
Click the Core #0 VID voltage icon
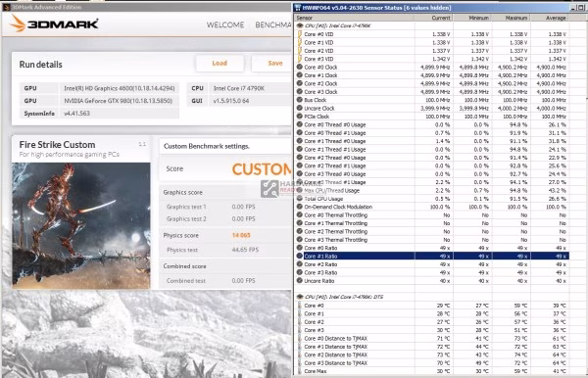click(300, 34)
